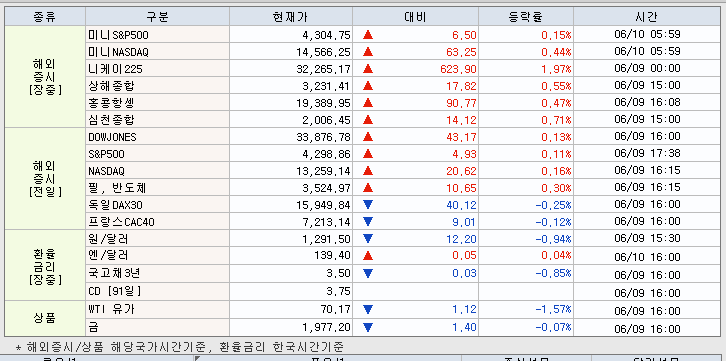726x361 pixels.
Task: Click the blue down arrow for 금
Action: tap(368, 327)
